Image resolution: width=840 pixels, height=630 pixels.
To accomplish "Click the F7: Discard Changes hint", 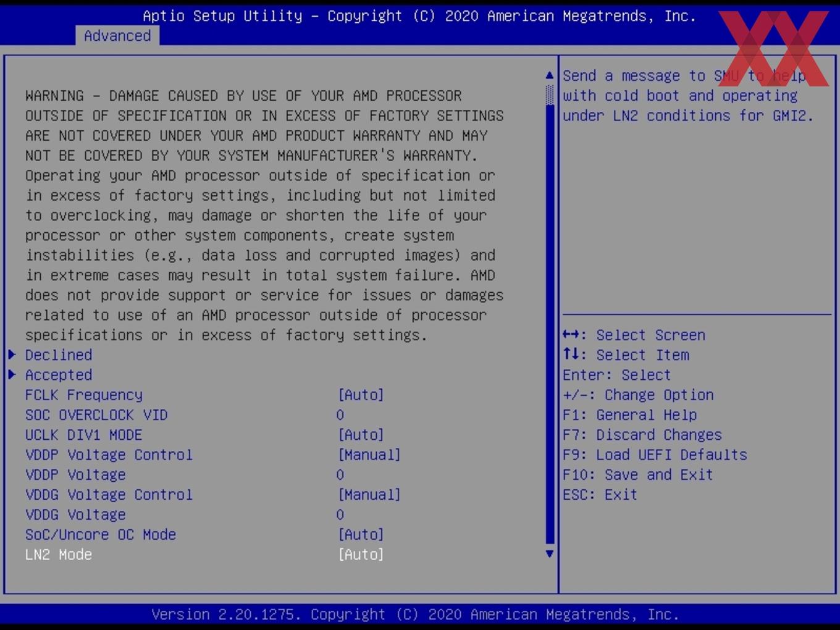I will tap(642, 435).
